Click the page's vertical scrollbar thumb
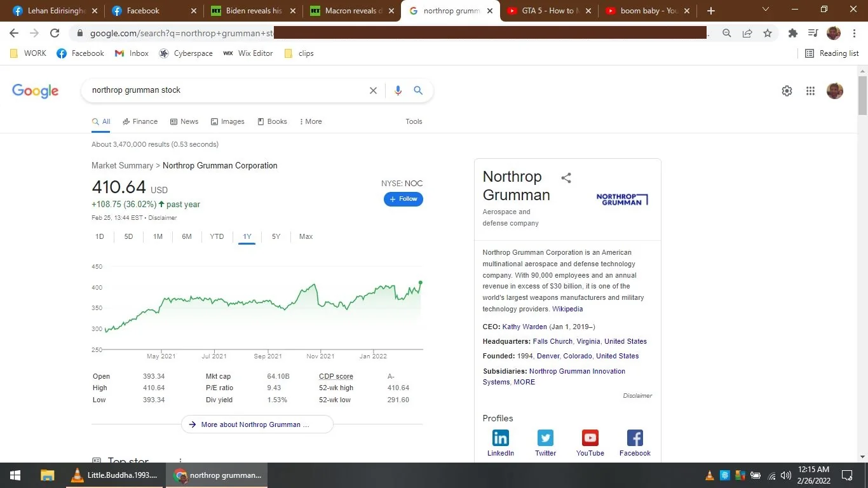 (x=862, y=95)
